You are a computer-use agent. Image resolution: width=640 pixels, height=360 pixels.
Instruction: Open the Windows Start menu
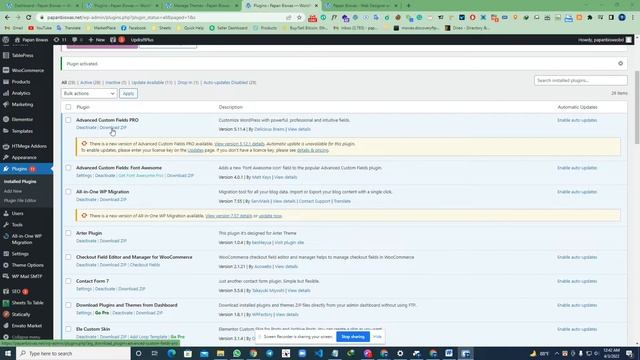click(8, 353)
